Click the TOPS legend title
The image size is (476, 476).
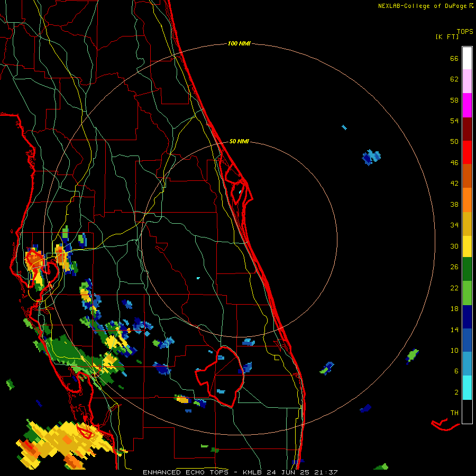coord(465,32)
